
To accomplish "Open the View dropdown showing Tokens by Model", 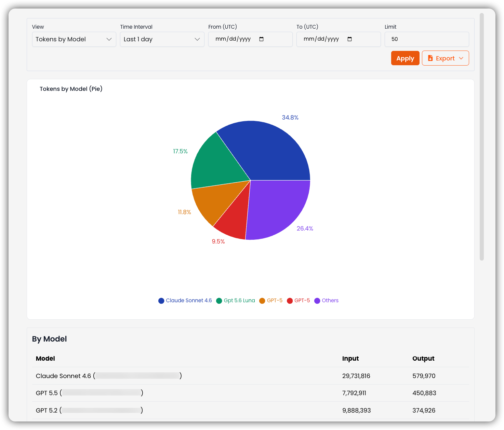I will [74, 39].
